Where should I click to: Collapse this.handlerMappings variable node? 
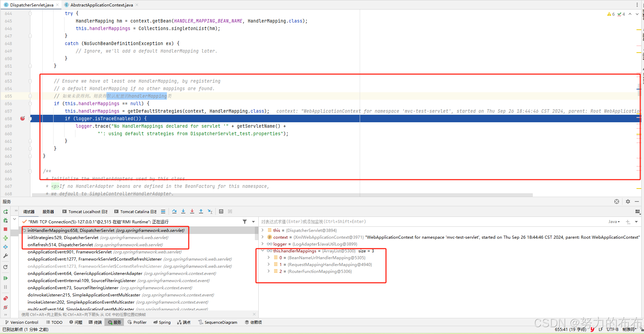tap(262, 251)
